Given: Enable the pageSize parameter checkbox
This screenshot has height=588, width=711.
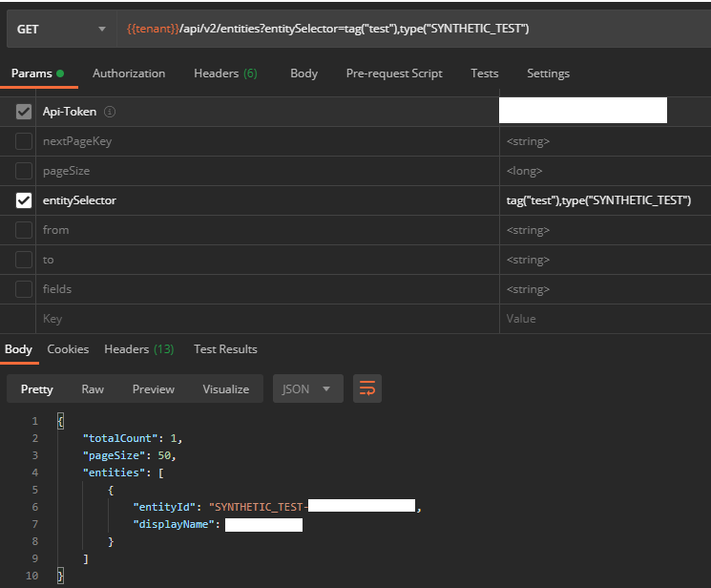Looking at the screenshot, I should pos(24,171).
